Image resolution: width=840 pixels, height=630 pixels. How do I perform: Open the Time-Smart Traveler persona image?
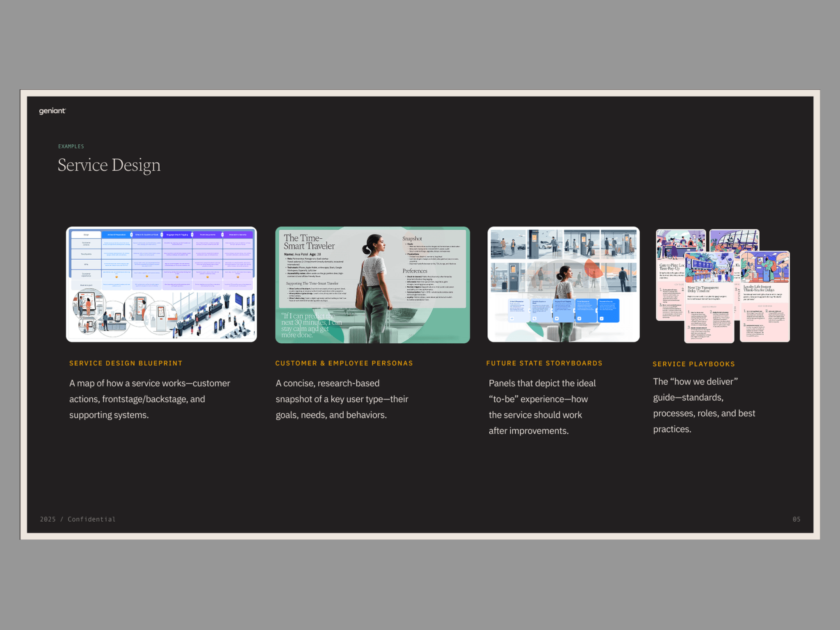pyautogui.click(x=372, y=285)
